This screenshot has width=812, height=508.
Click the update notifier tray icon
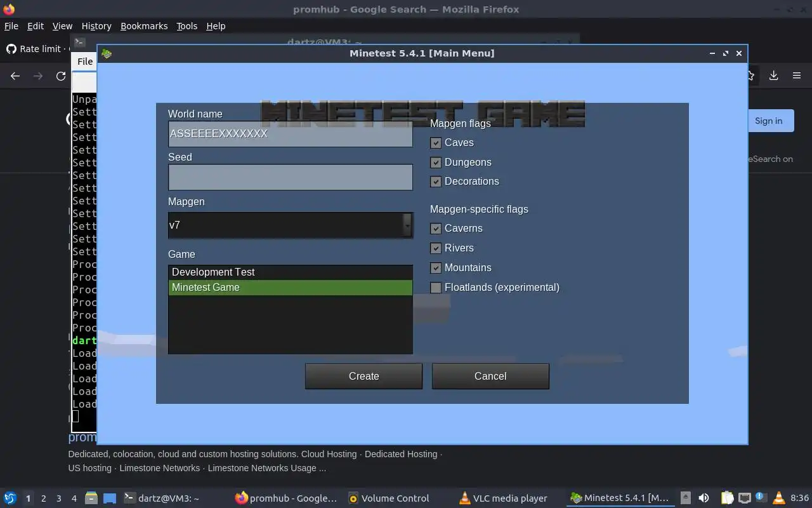tap(761, 498)
